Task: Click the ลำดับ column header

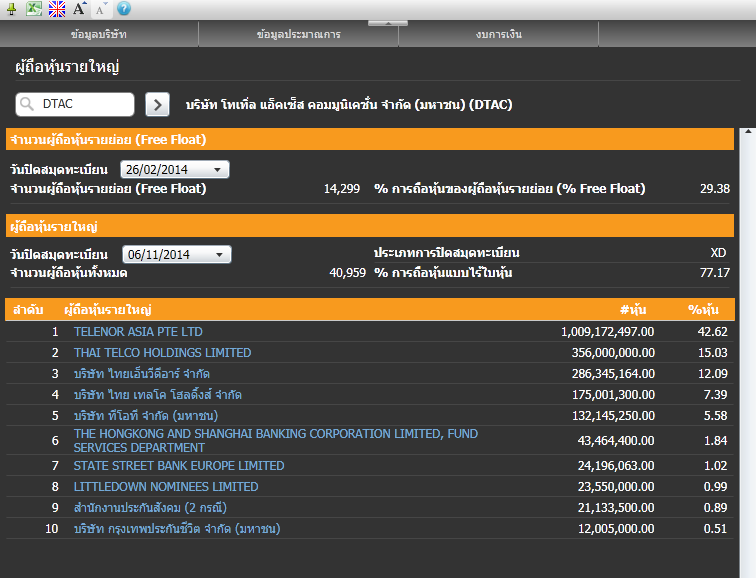Action: (28, 309)
